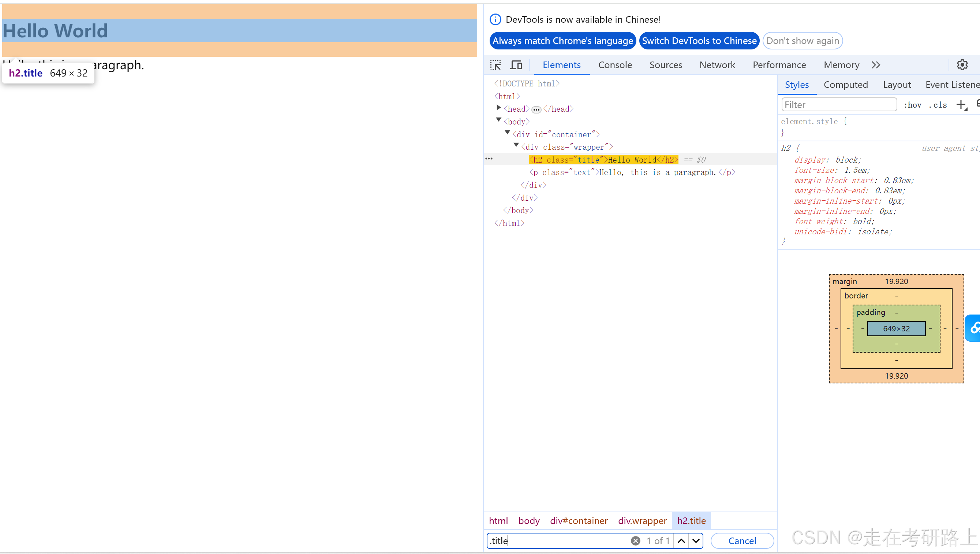This screenshot has width=980, height=554.
Task: Collapse the div class wrapper node
Action: click(x=516, y=145)
